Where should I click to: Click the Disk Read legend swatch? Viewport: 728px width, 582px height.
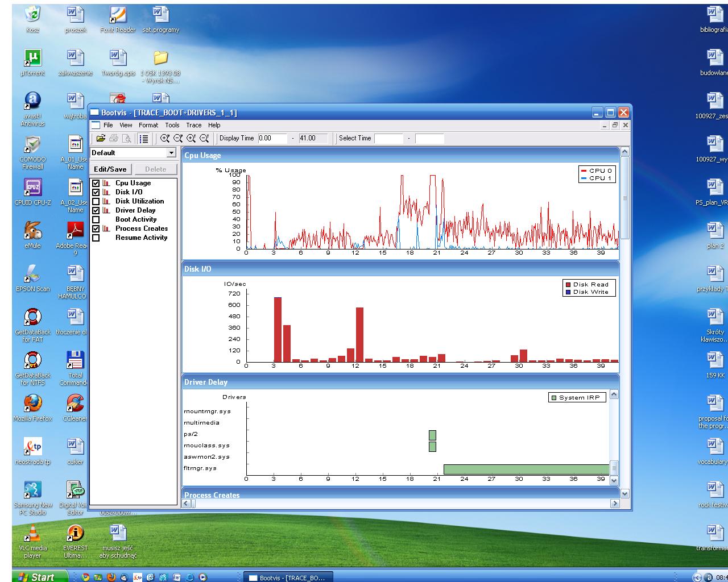(568, 284)
